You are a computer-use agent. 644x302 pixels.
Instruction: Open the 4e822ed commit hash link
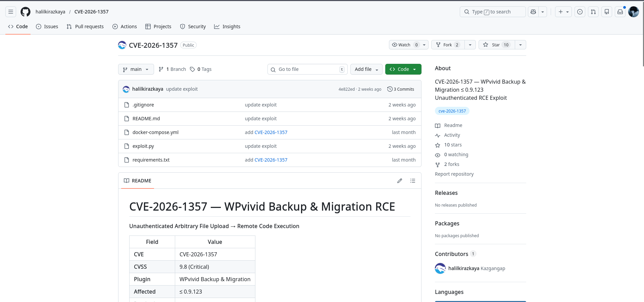point(347,89)
